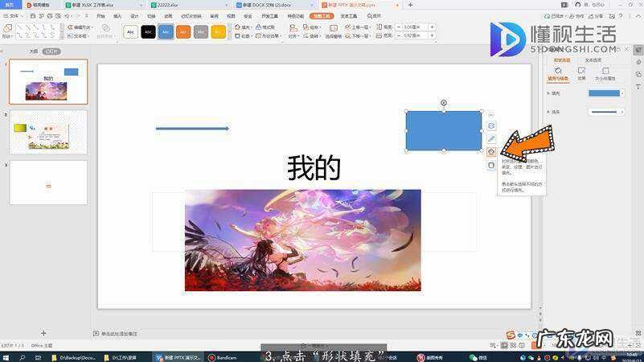Image resolution: width=644 pixels, height=362 pixels.
Task: Click the notes field below the slide
Action: [119, 334]
